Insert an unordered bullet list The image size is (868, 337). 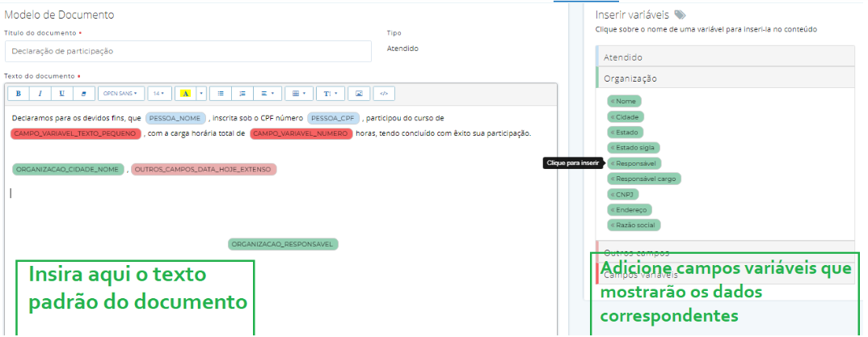221,93
